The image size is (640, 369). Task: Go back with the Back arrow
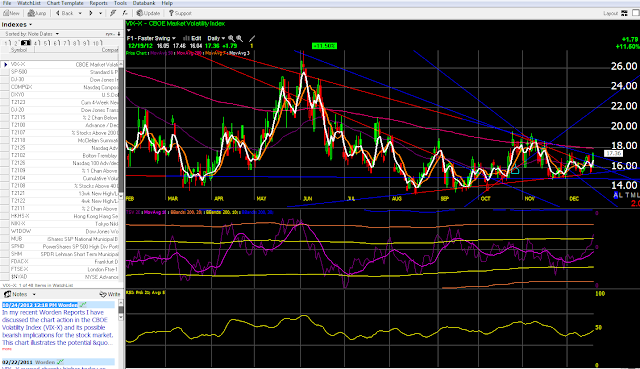point(64,13)
